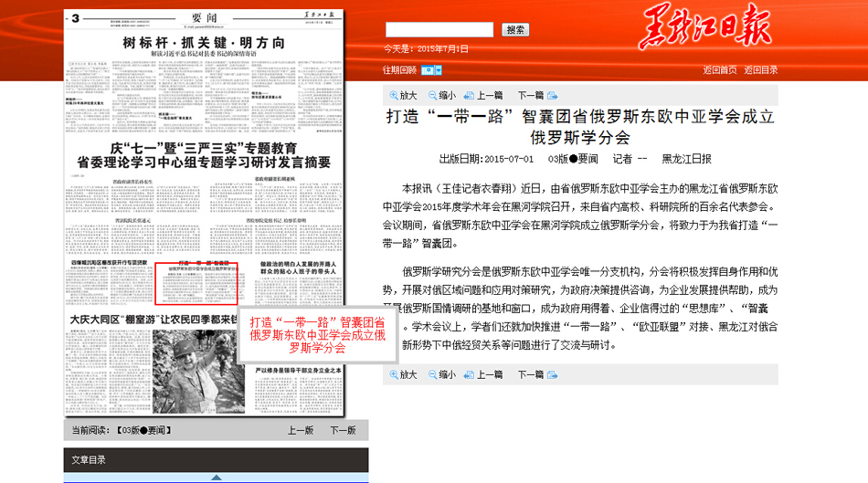The width and height of the screenshot is (868, 483).
Task: Open the 文章目录 article list bar
Action: click(216, 459)
